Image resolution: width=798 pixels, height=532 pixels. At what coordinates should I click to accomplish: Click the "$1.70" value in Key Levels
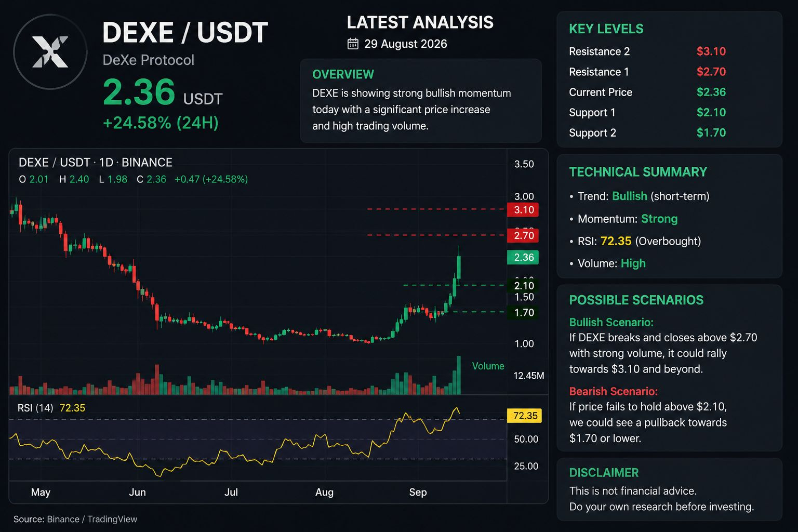(x=711, y=132)
